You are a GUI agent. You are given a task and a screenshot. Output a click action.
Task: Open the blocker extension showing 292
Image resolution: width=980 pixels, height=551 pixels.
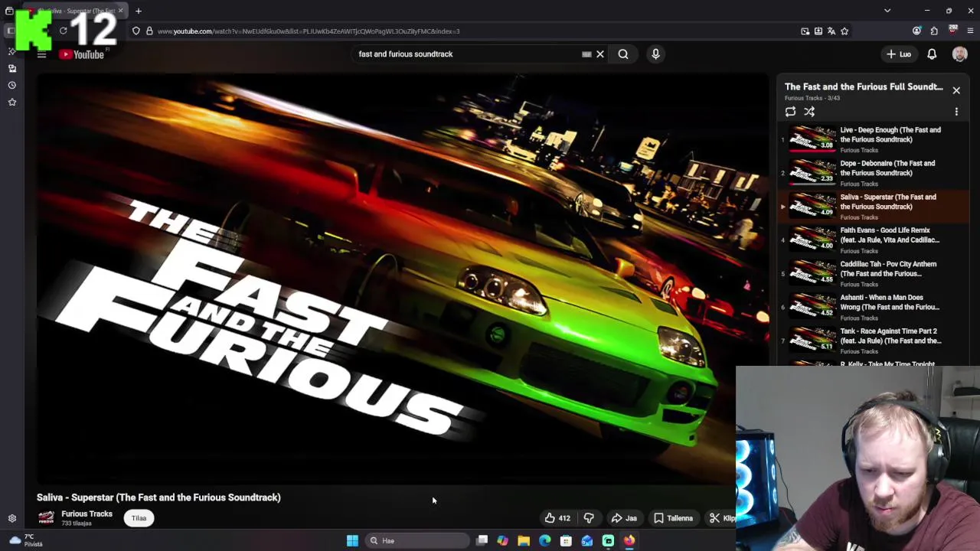[952, 31]
